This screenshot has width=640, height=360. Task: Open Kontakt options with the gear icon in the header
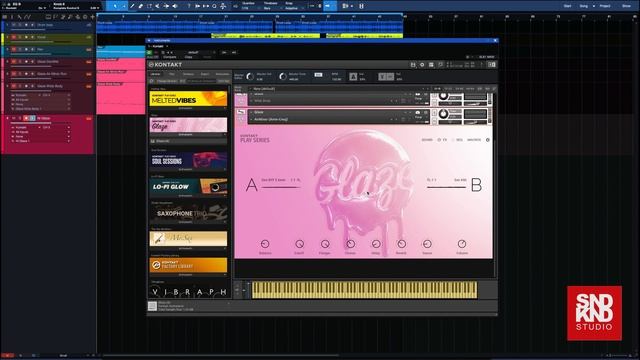pos(422,64)
